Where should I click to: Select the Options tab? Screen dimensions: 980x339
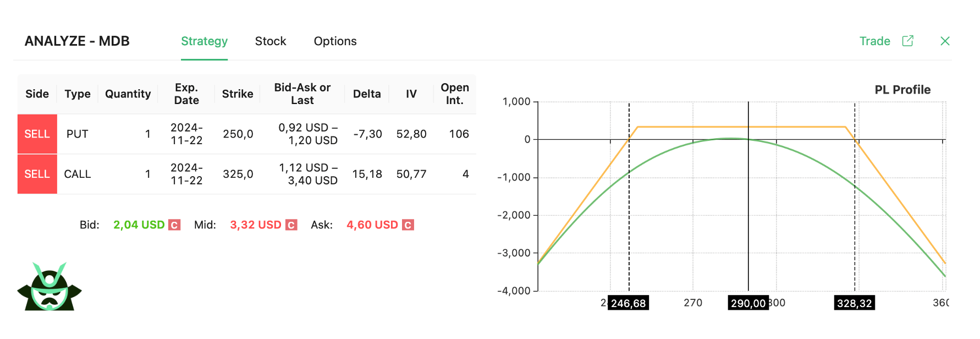tap(335, 41)
